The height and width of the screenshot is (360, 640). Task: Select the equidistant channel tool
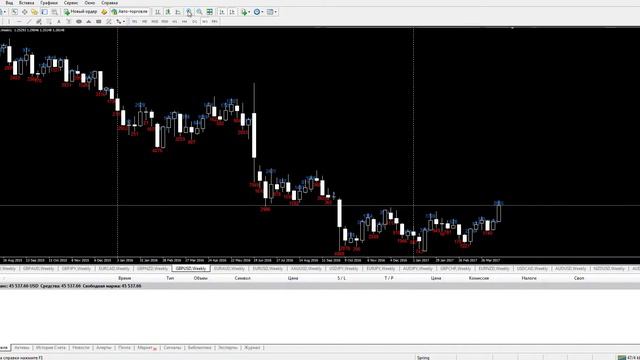39,21
